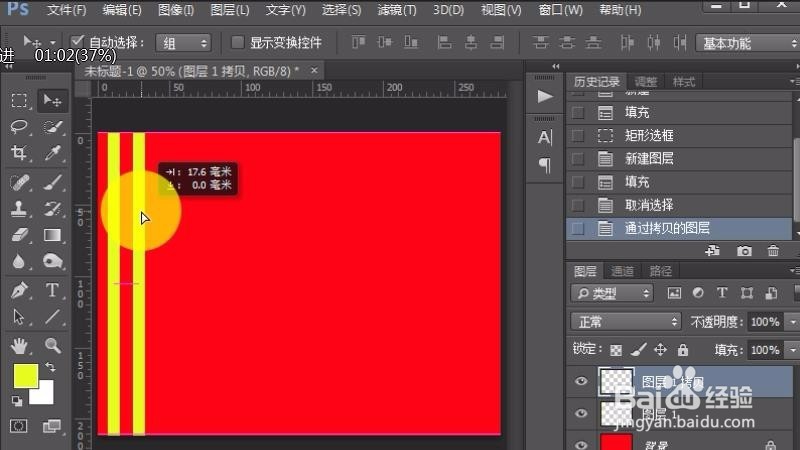Select the Eraser tool
Image resolution: width=800 pixels, height=450 pixels.
coord(19,235)
